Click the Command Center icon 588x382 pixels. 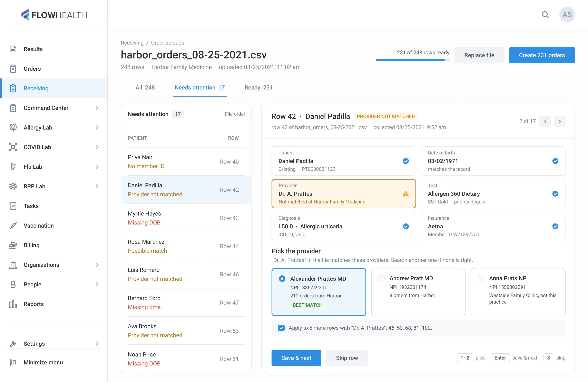[13, 108]
